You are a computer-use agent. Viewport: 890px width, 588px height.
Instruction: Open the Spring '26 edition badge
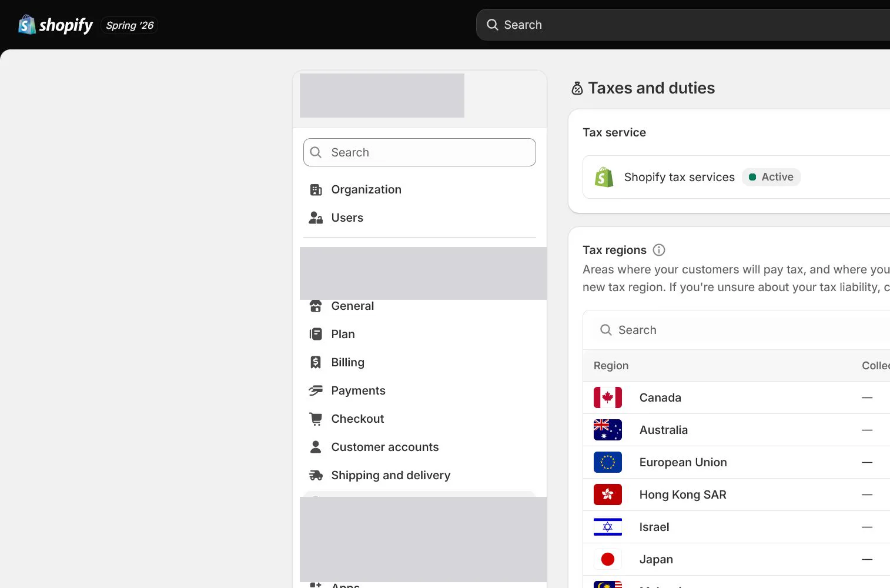pyautogui.click(x=129, y=25)
